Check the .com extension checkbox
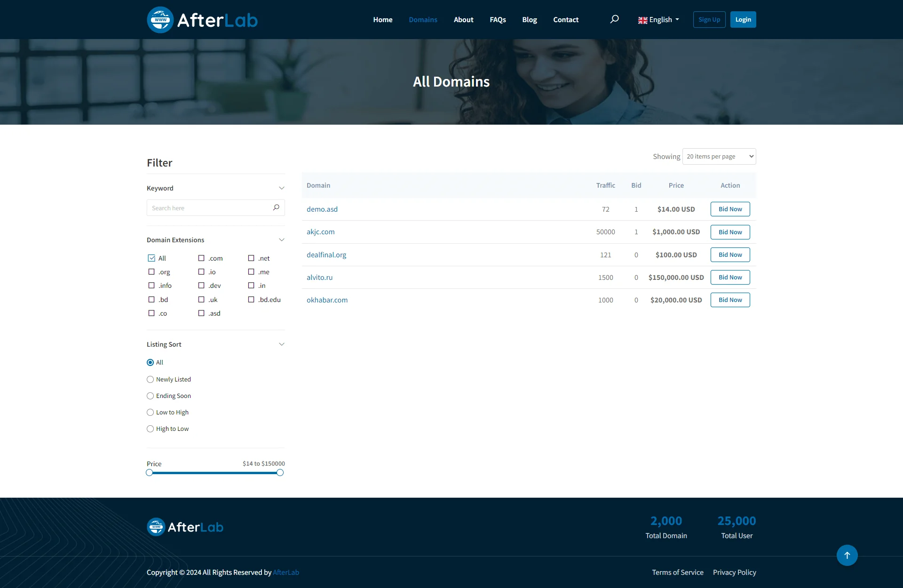The image size is (903, 588). [x=201, y=258]
